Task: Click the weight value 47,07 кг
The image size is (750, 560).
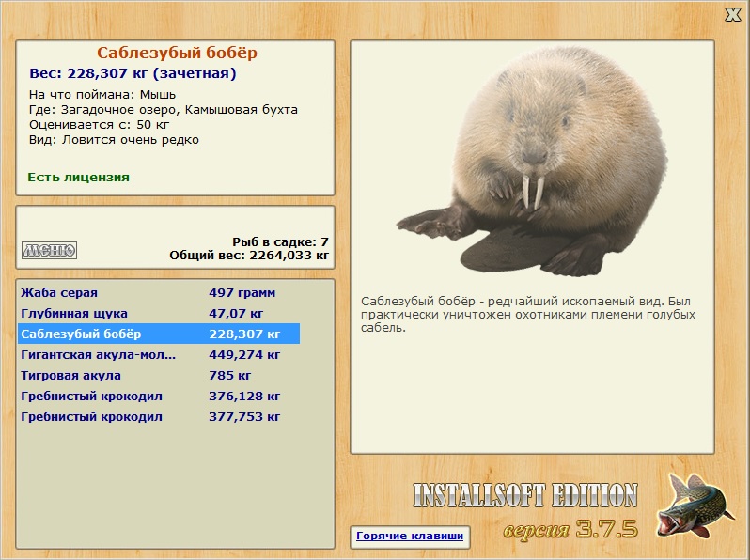Action: coord(236,313)
